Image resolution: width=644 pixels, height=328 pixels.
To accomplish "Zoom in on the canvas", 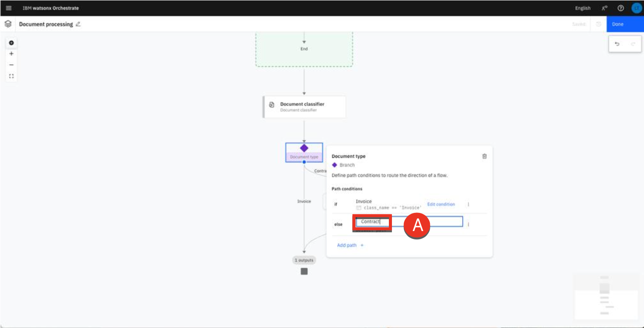I will [x=11, y=54].
